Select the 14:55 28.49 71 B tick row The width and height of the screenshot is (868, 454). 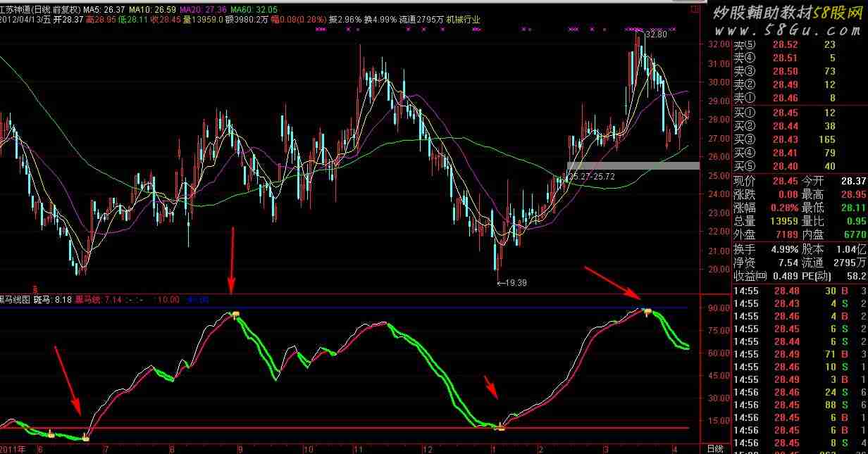point(800,355)
